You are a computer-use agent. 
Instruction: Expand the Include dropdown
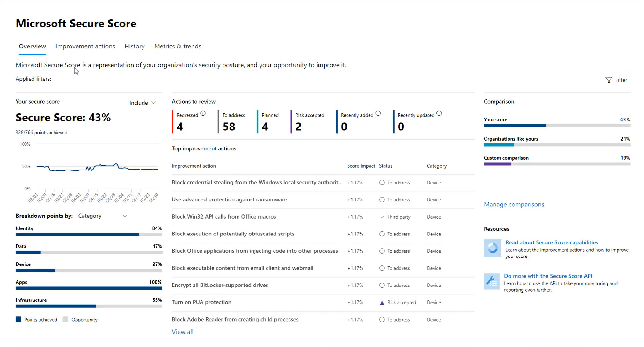coord(143,103)
